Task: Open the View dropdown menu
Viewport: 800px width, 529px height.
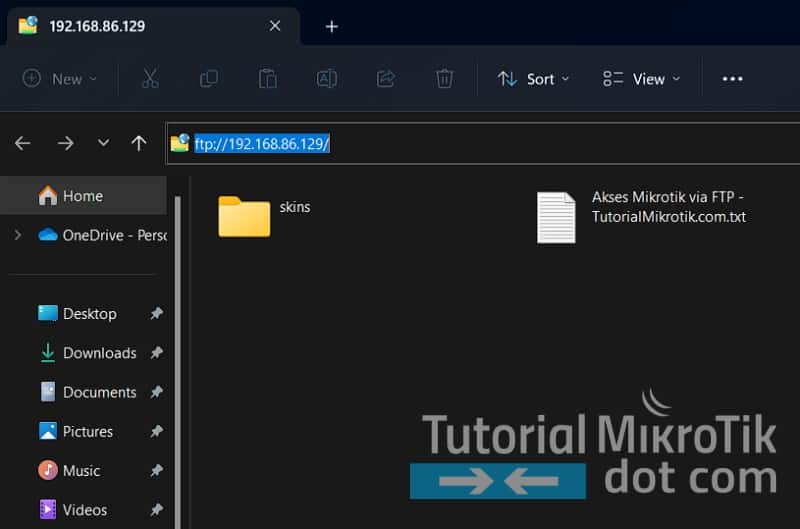Action: 642,79
